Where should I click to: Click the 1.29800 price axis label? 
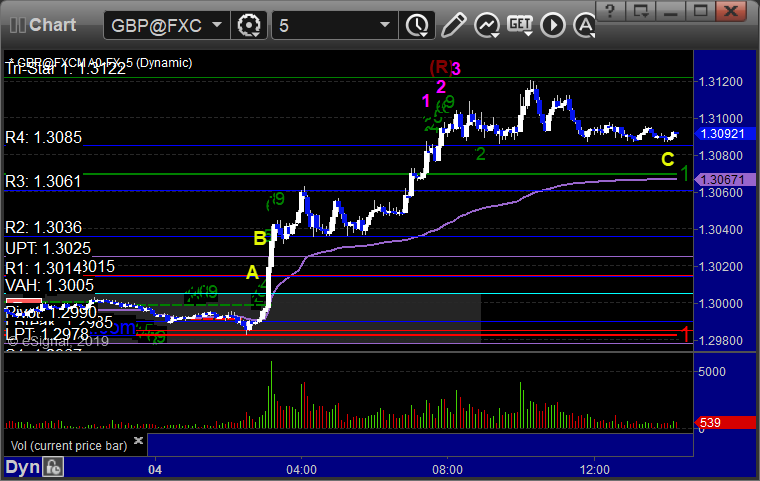(720, 340)
